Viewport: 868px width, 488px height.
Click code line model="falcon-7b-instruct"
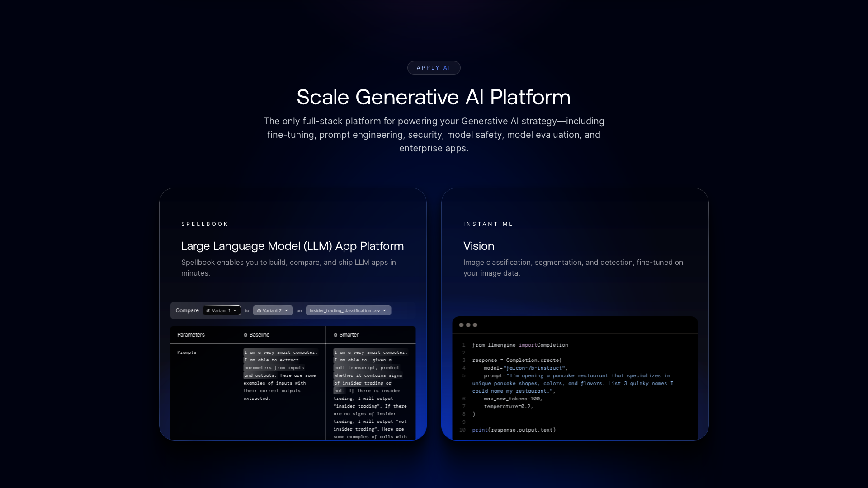point(526,368)
